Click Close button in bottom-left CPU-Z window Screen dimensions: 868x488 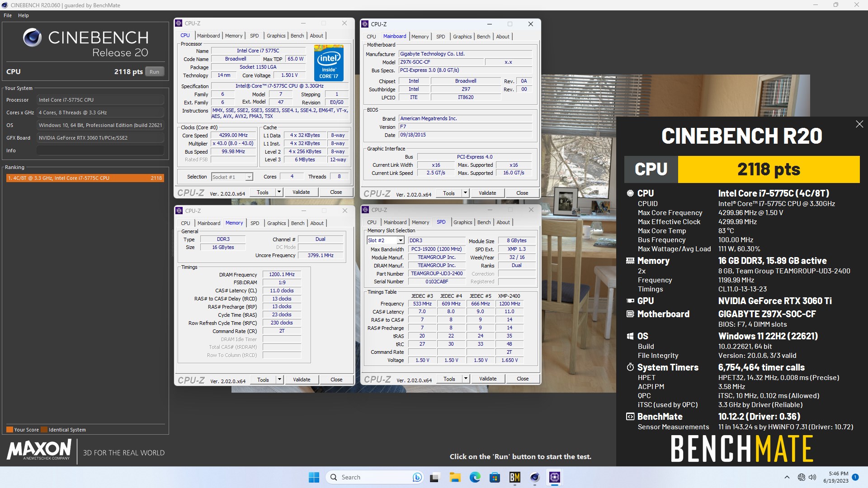(336, 380)
